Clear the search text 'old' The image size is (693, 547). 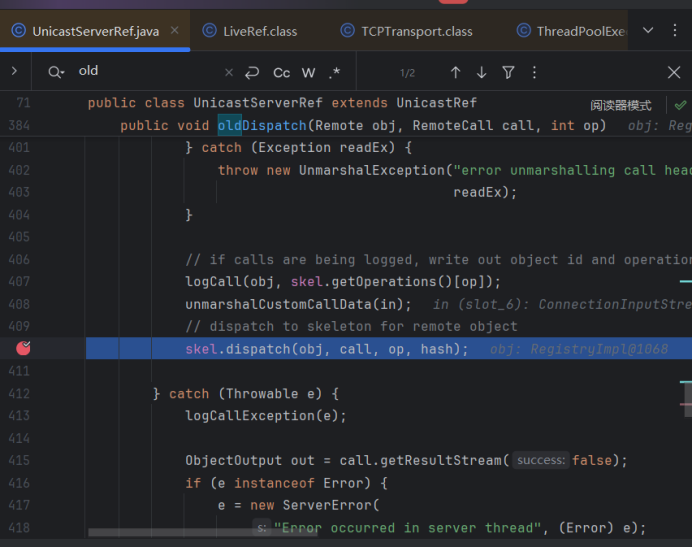click(228, 72)
